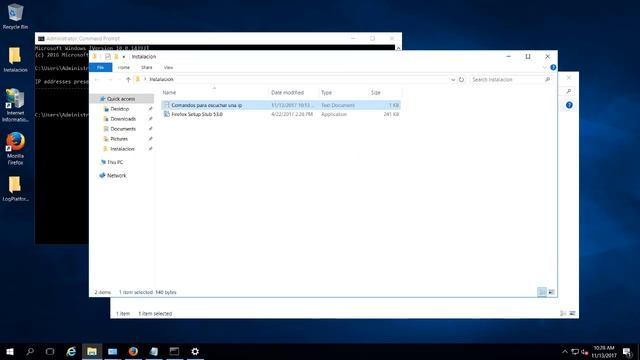Open Instalacion in the navigation pane
Image resolution: width=640 pixels, height=360 pixels.
[122, 149]
